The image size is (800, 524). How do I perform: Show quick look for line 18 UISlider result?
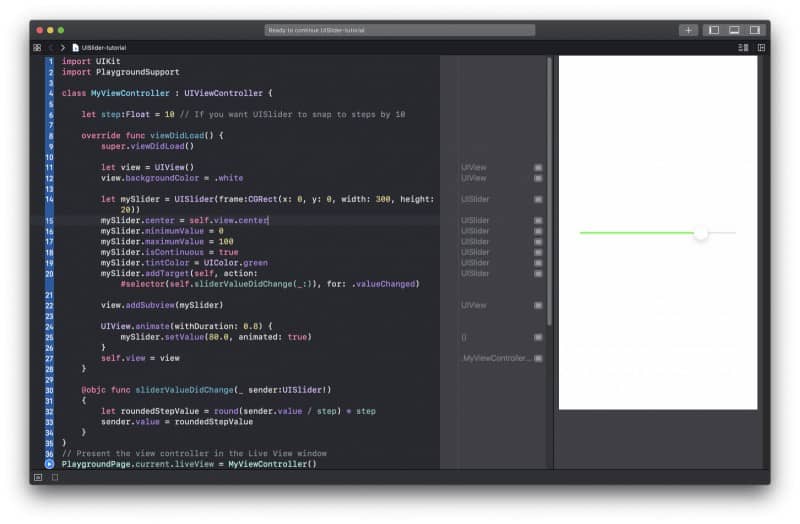coord(538,253)
